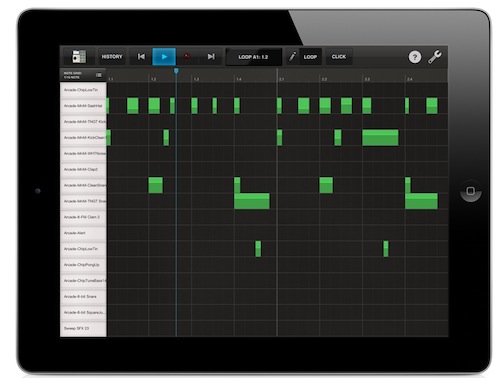Open the HISTORY menu
Viewport: 500px width, 378px height.
[112, 57]
